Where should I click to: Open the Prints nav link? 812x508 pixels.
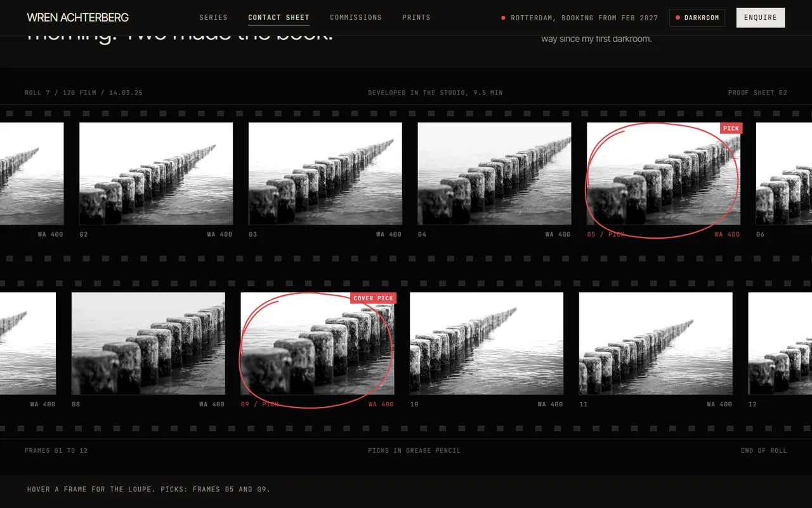pyautogui.click(x=416, y=17)
